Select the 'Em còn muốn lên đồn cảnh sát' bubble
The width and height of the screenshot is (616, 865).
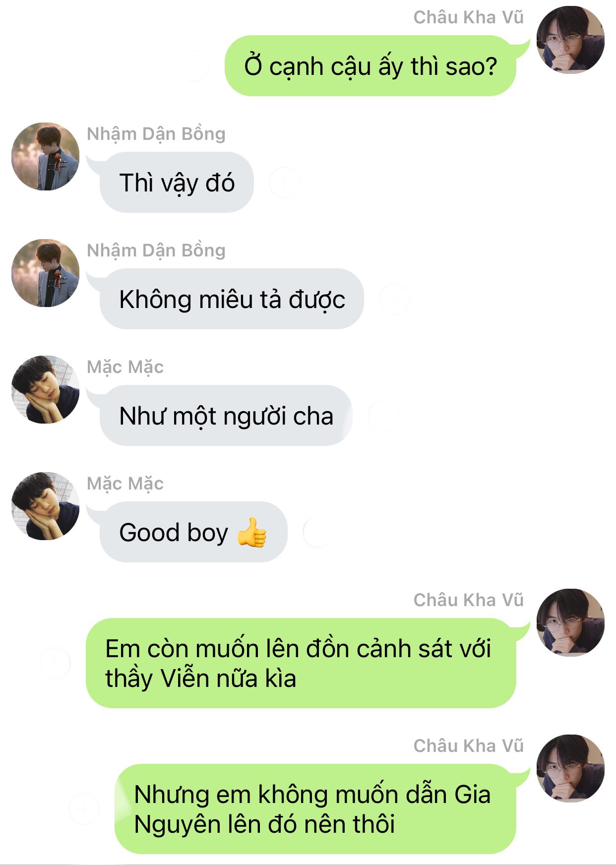point(301,663)
